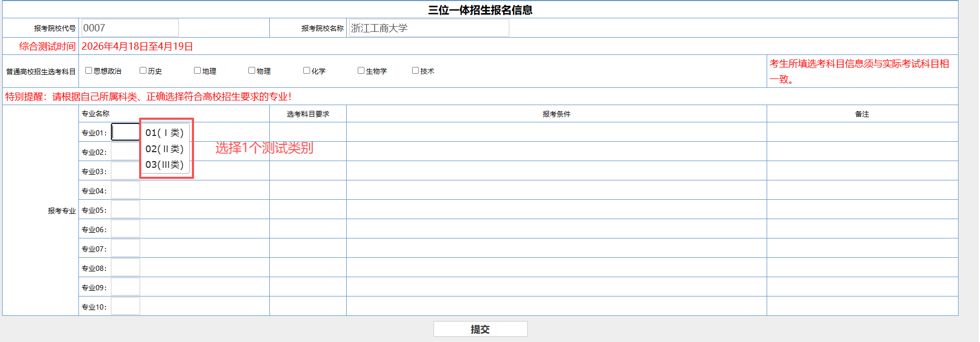Tick the 化学 checkbox

(x=307, y=71)
